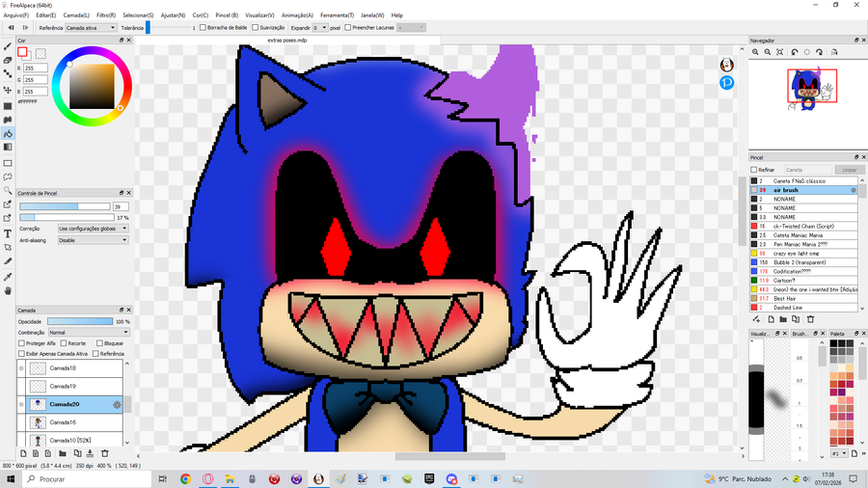
Task: Open the Animação menu
Action: 297,15
